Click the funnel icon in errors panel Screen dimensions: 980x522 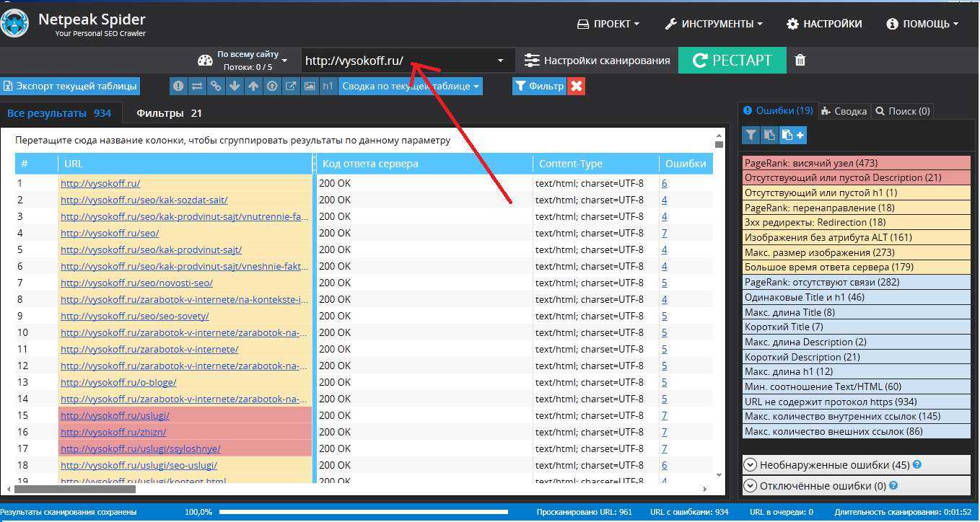point(751,135)
